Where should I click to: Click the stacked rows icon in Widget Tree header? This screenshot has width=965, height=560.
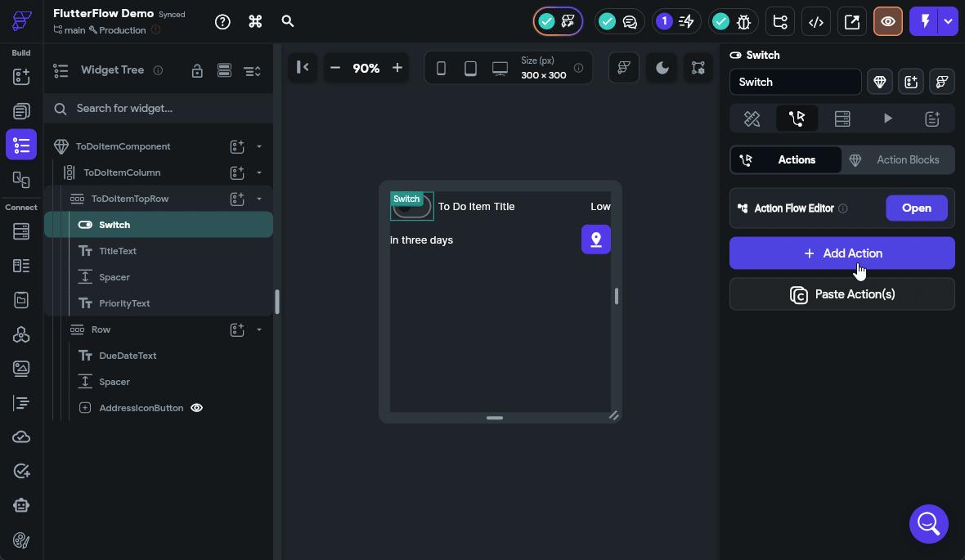pyautogui.click(x=225, y=71)
